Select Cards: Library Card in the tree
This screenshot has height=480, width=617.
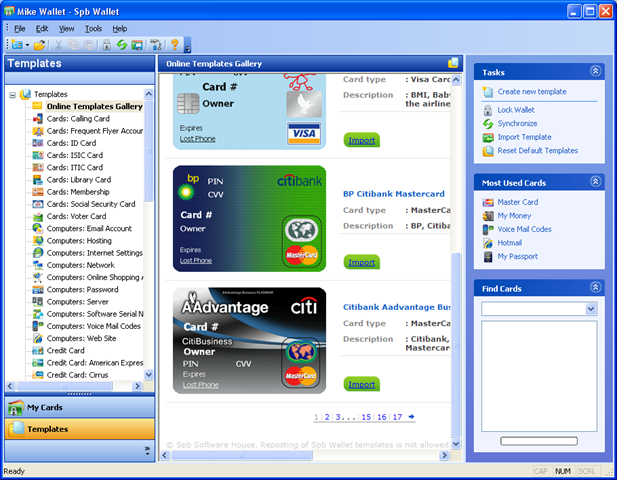click(x=79, y=180)
